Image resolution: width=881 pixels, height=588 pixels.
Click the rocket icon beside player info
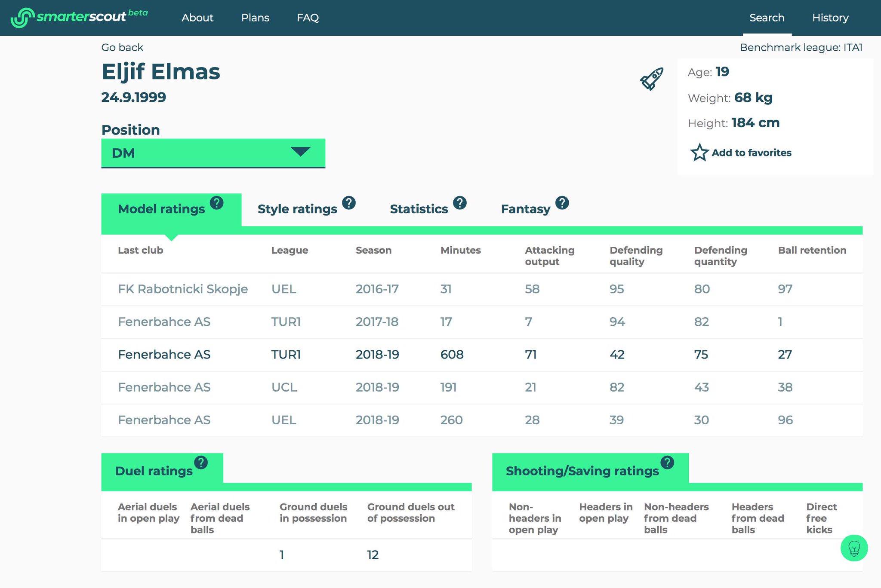[x=652, y=79]
